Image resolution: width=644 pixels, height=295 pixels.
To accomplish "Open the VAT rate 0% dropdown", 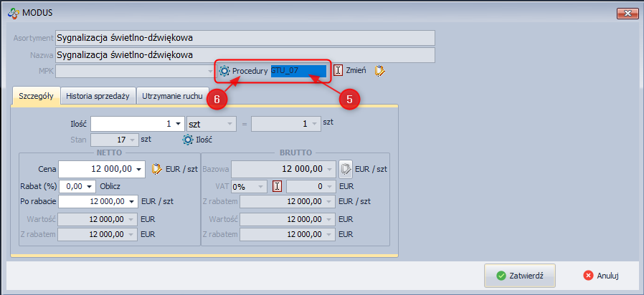I will tap(261, 186).
